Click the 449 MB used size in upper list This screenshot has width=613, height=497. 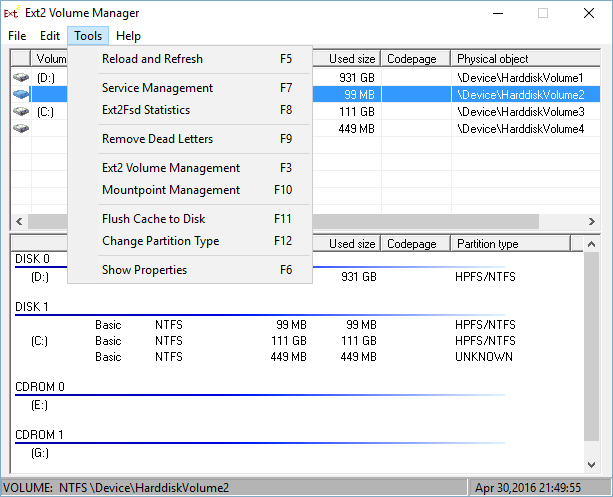click(357, 129)
